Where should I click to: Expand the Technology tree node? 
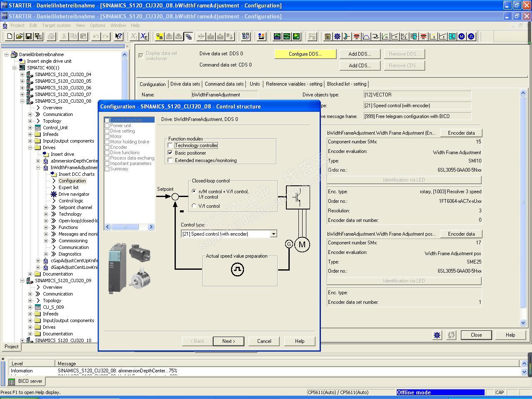(x=46, y=214)
